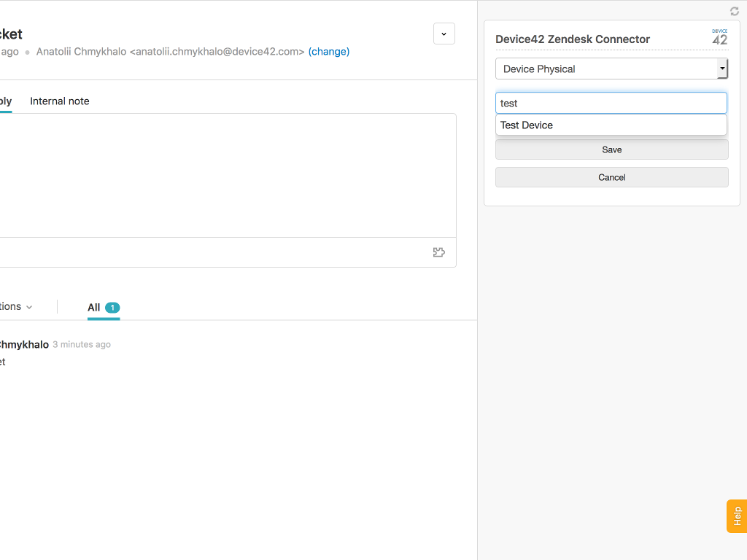Click the dropdown arrow on the Device Physical selector
This screenshot has width=747, height=560.
[x=721, y=69]
